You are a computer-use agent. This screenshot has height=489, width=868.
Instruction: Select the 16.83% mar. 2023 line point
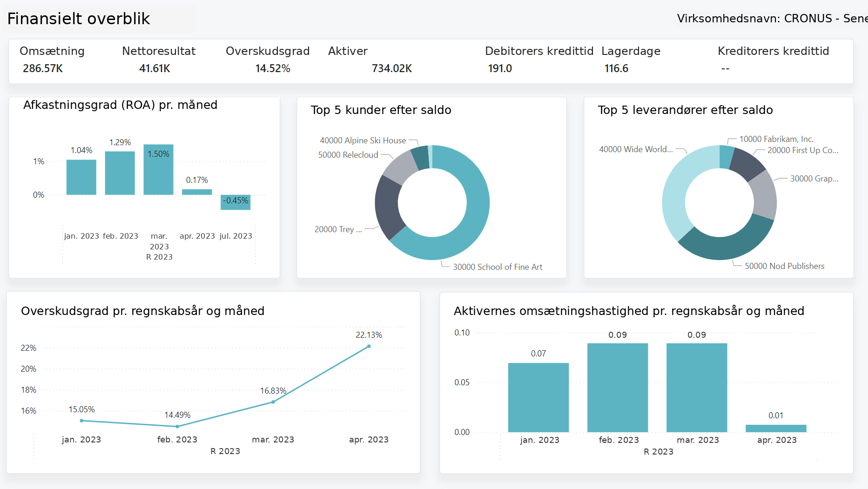click(x=273, y=402)
